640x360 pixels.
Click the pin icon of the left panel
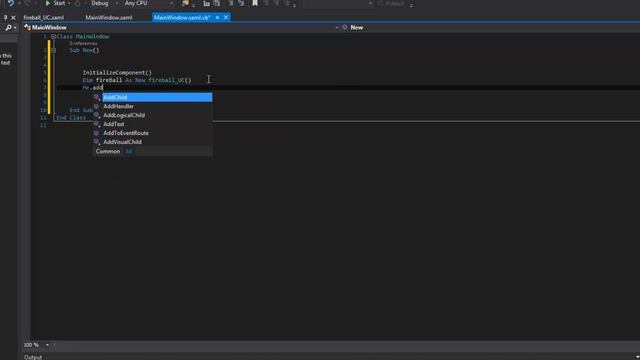pos(5,18)
